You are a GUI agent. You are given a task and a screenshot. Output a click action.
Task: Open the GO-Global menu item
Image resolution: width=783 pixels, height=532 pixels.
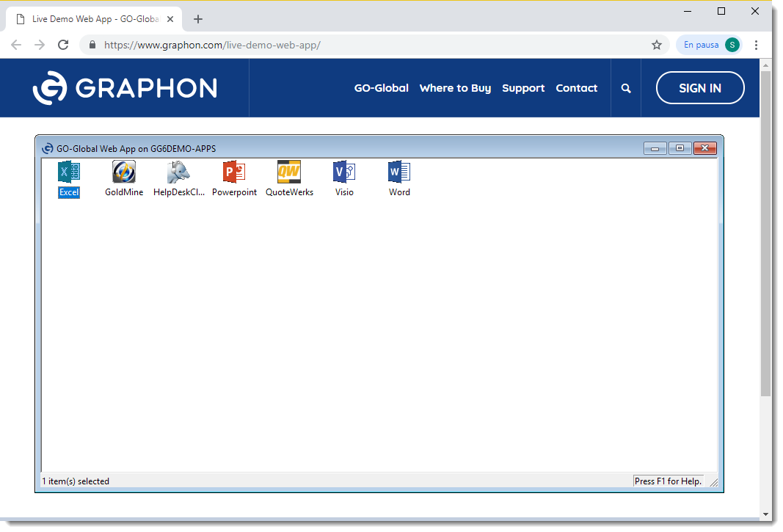tap(382, 88)
